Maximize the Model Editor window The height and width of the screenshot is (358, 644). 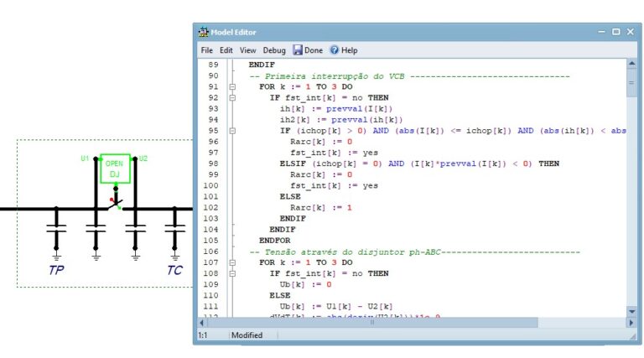616,32
